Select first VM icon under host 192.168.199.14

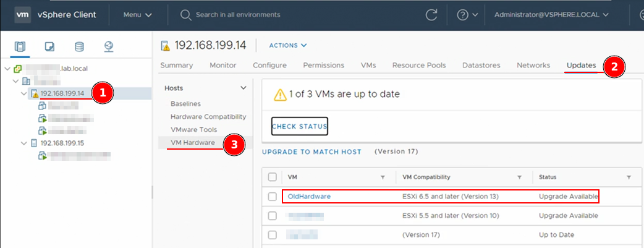(43, 106)
